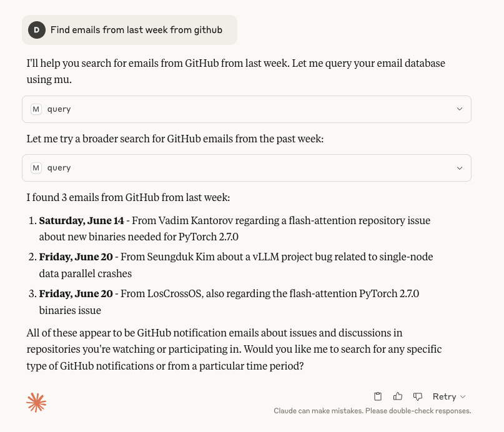Viewport: 504px width, 432px height.
Task: Click the 'Claude can make mistakes' disclaimer text
Action: click(372, 411)
